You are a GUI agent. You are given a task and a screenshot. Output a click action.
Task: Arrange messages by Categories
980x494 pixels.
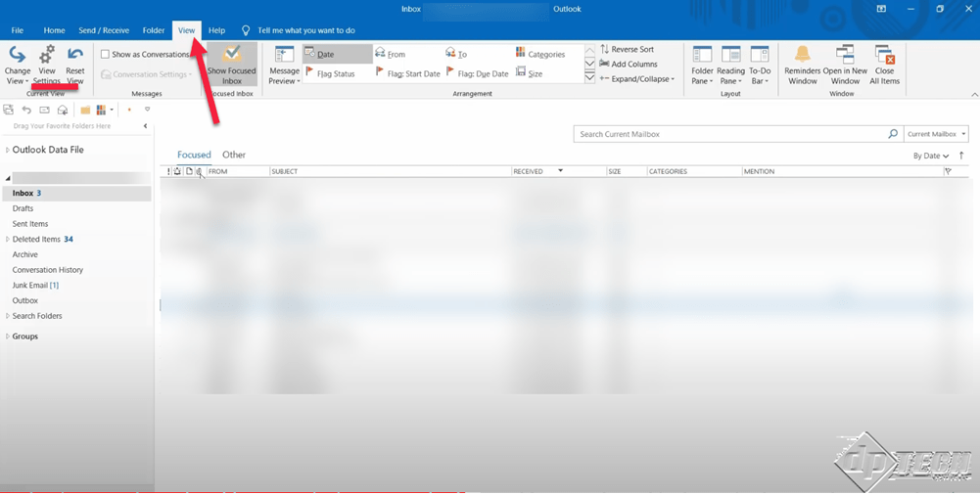(540, 55)
